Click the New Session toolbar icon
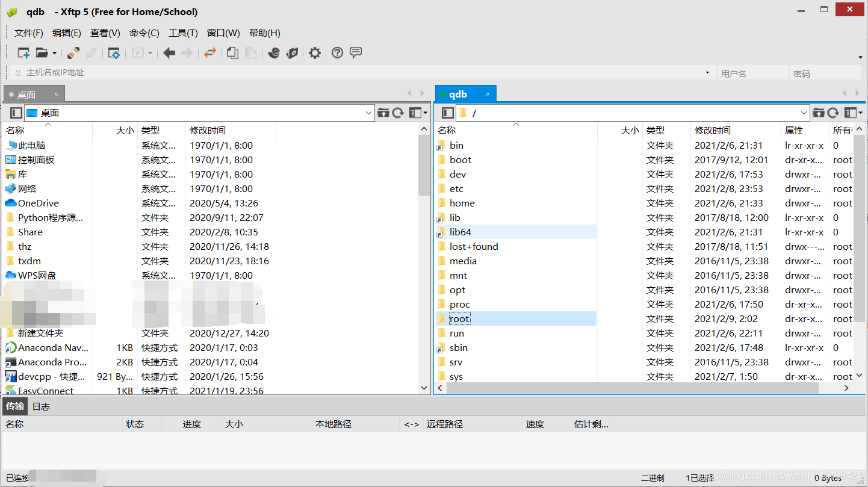 click(x=23, y=53)
